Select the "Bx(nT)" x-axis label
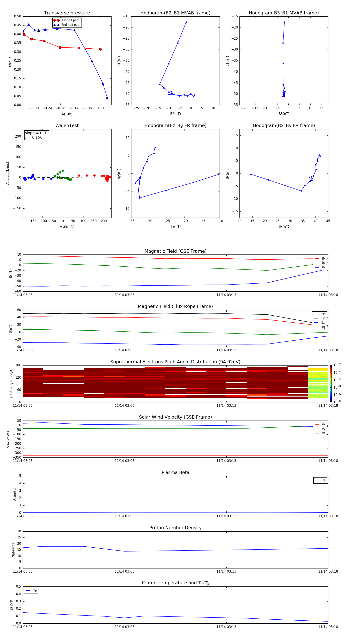The width and height of the screenshot is (351, 644). pos(284,227)
